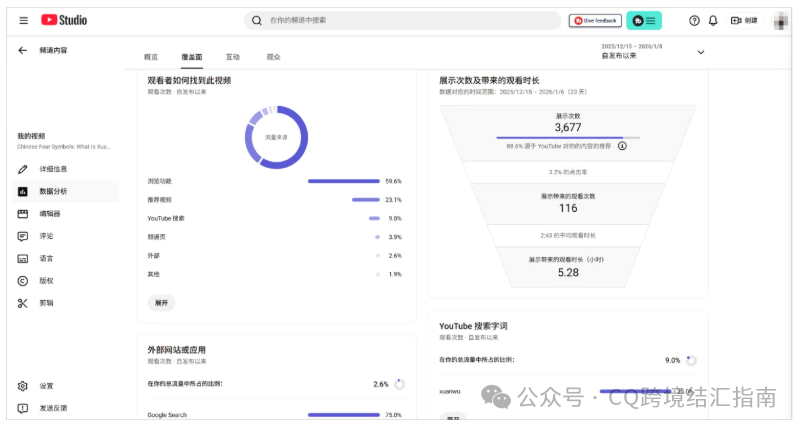The image size is (802, 429).
Task: Switch to the 覆盖面 tab
Action: click(192, 57)
